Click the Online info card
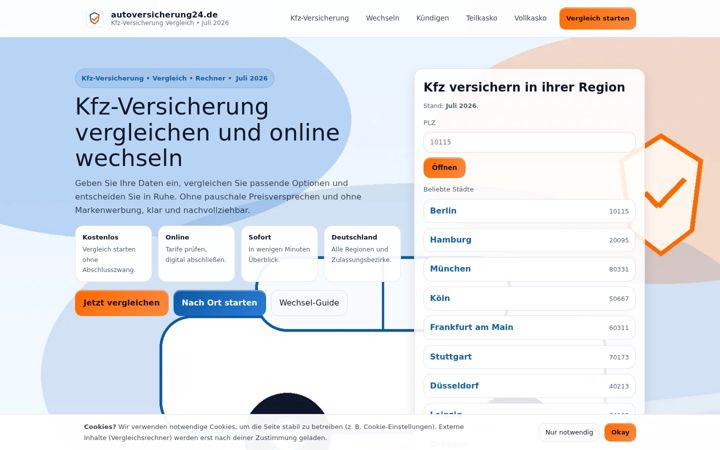The image size is (720, 450). (197, 253)
